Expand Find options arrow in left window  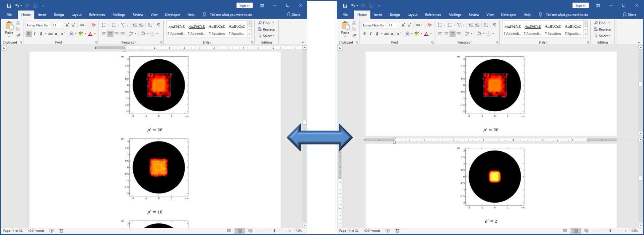click(x=273, y=23)
